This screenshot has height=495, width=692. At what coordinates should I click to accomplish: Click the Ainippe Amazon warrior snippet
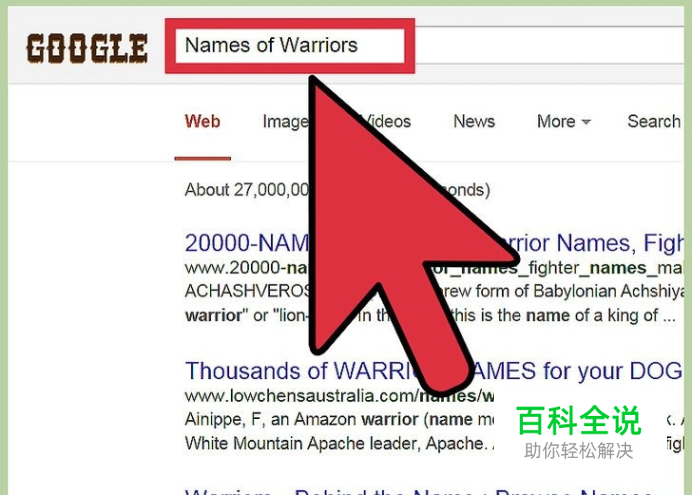coord(339,431)
